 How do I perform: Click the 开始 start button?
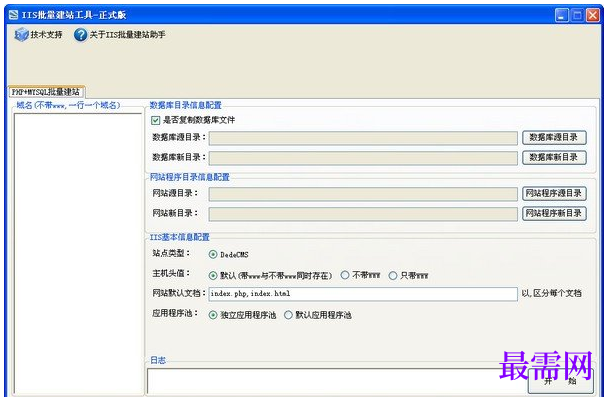[560, 381]
